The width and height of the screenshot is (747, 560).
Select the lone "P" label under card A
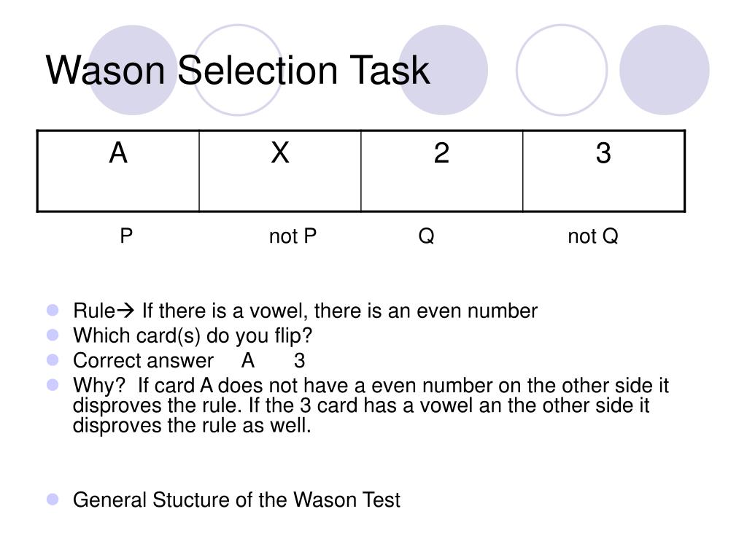tap(126, 236)
